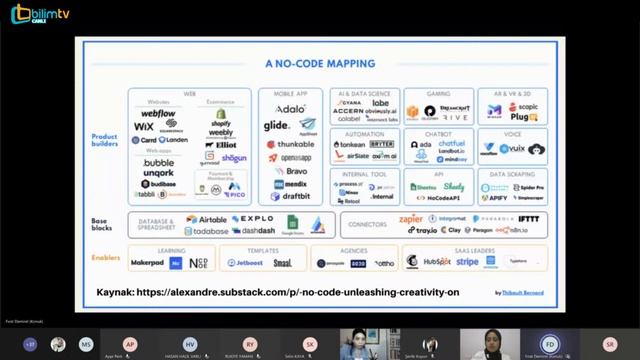Click the HubSpot logo
The width and height of the screenshot is (640, 360).
pyautogui.click(x=437, y=262)
